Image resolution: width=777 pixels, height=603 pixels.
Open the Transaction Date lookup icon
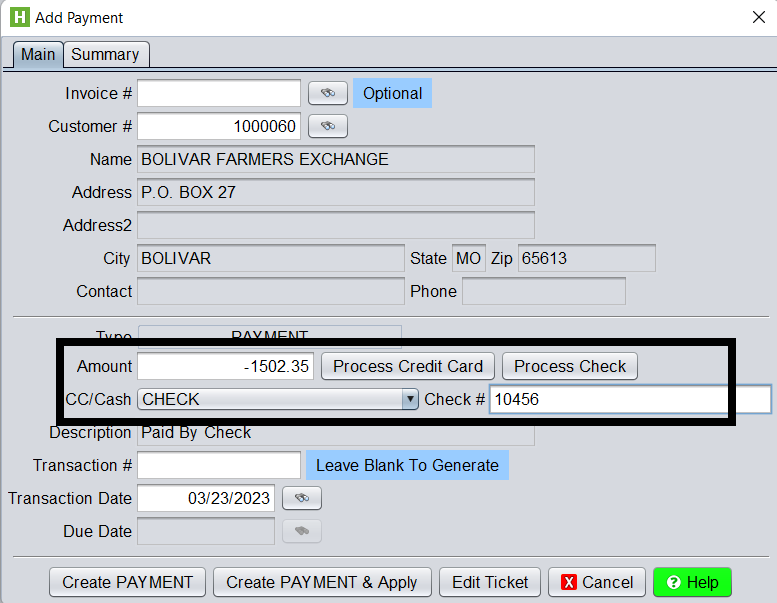(x=302, y=498)
